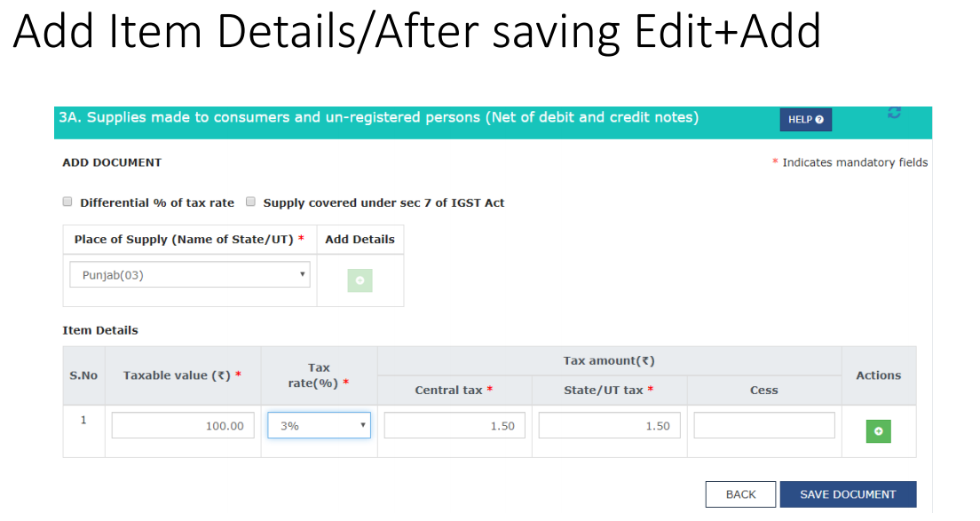Enable Differential % of tax rate checkbox
Viewport: 980px width, 521px height.
(67, 201)
